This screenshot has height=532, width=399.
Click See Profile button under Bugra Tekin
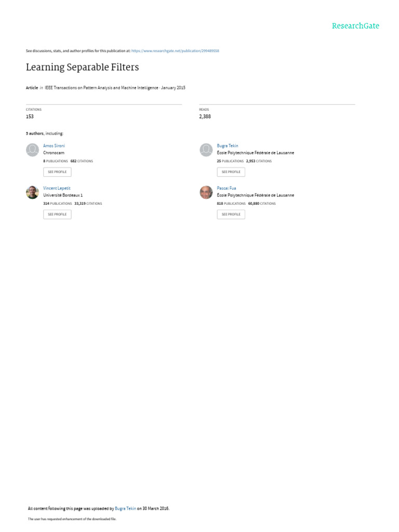(x=231, y=172)
